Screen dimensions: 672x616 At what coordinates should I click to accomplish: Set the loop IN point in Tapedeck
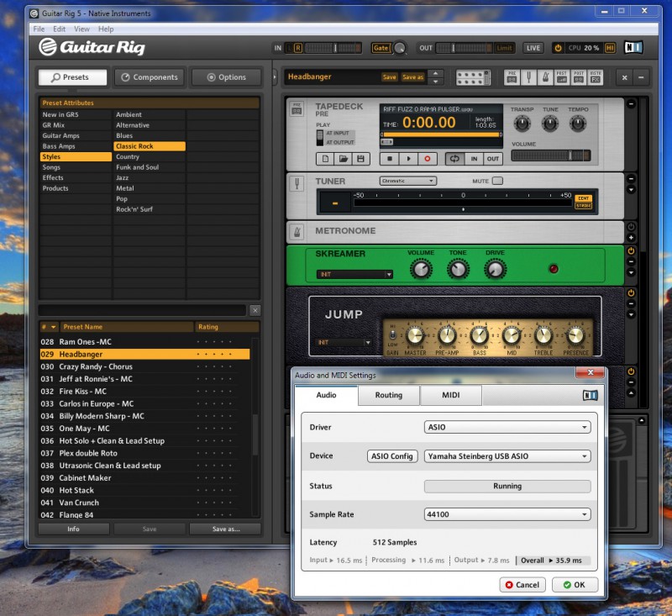coord(474,159)
